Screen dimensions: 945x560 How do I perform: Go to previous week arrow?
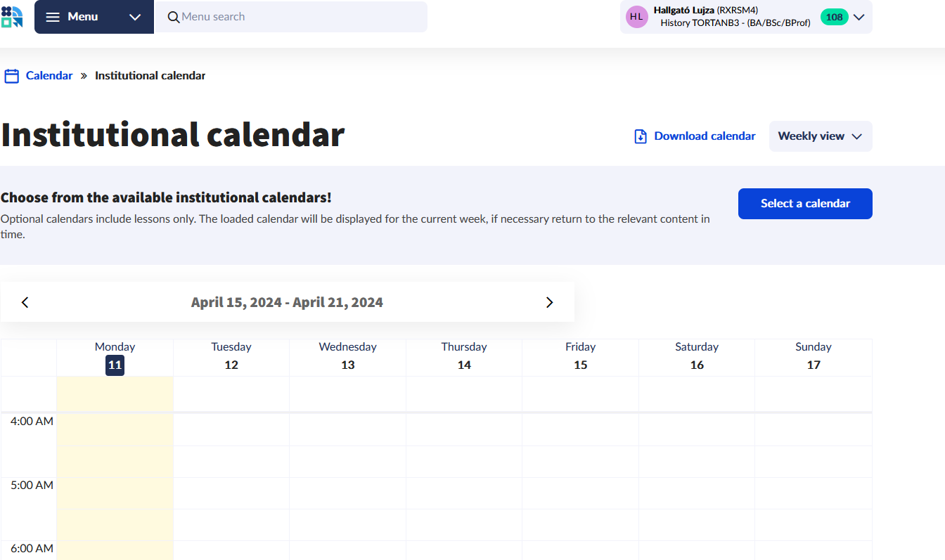25,302
